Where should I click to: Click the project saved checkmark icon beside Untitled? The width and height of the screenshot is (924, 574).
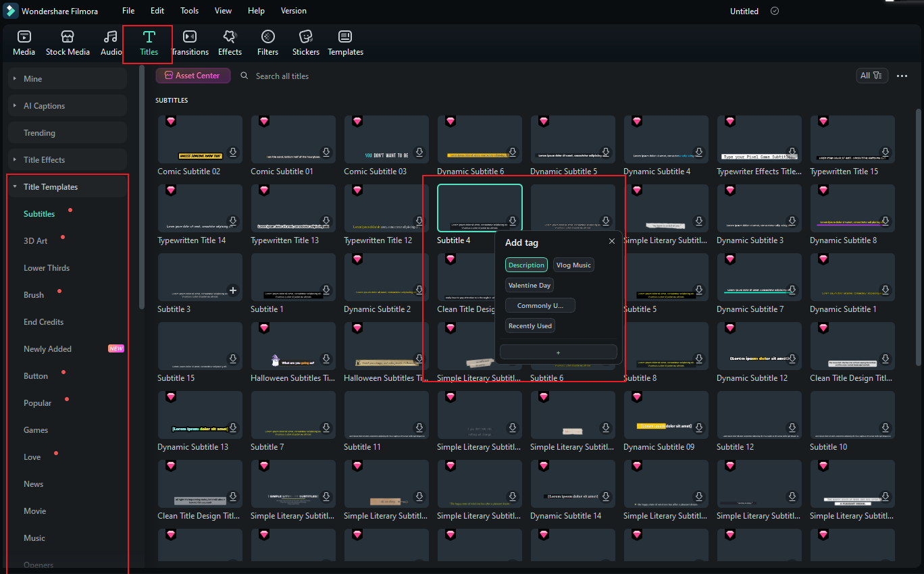click(775, 11)
